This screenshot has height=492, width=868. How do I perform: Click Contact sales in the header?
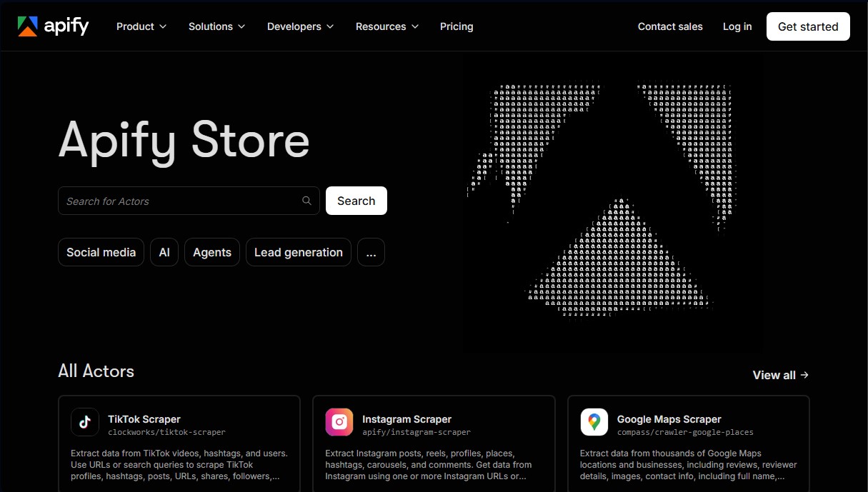coord(670,26)
